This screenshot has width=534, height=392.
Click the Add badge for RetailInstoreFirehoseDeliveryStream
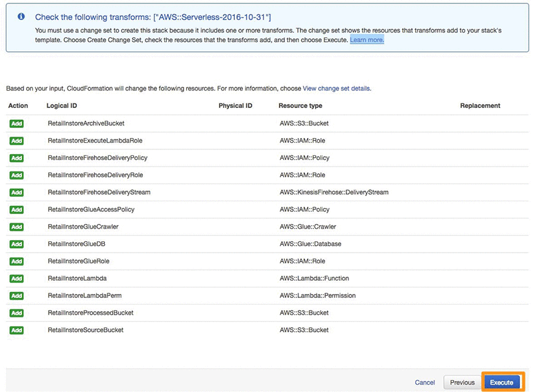tap(16, 192)
